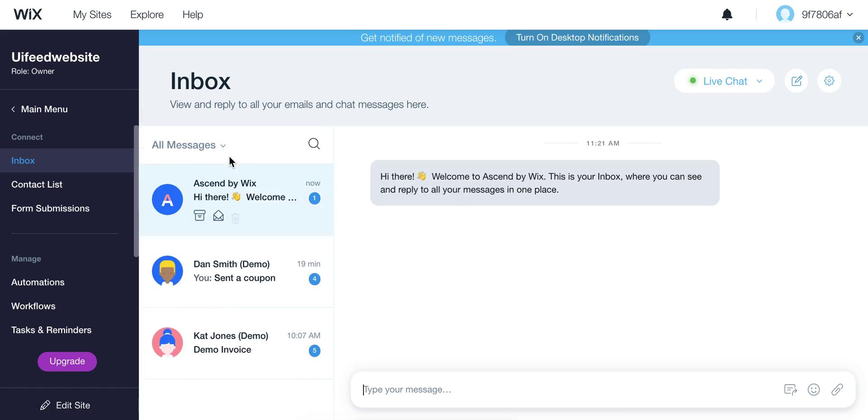Click the Demo Invoice preview text
The width and height of the screenshot is (868, 420).
click(x=222, y=349)
